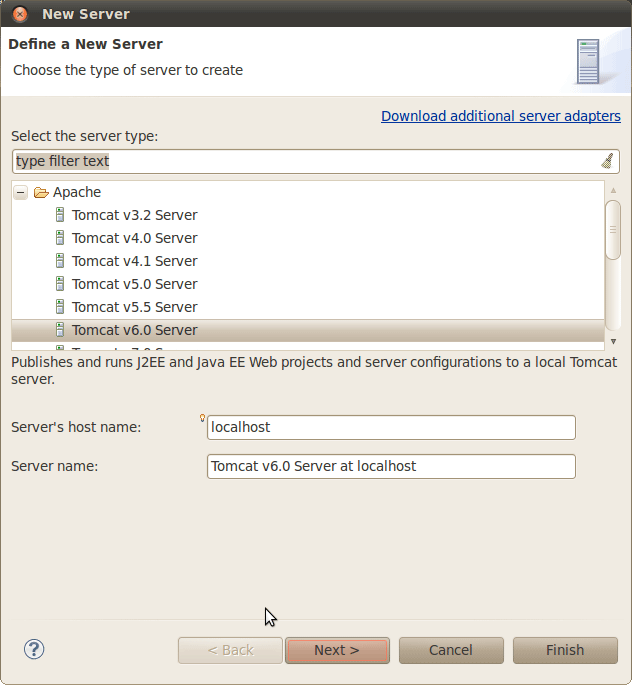Click the Tomcat v4.1 Server icon

pyautogui.click(x=60, y=261)
